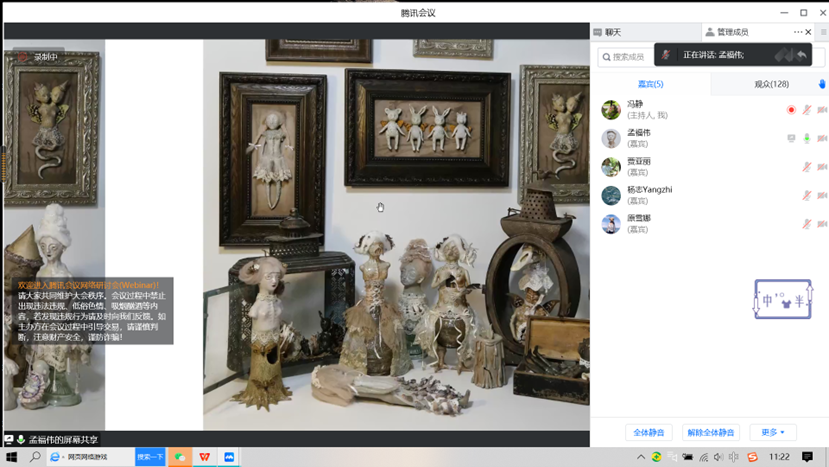Screen dimensions: 829x467
Task: Unmute 杨志Yangzhi's microphone icon
Action: pos(807,196)
